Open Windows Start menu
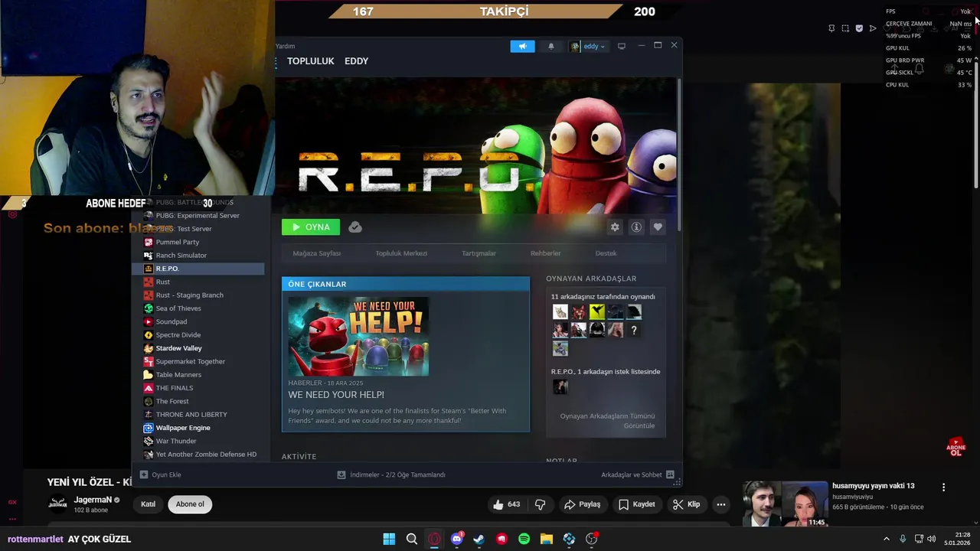This screenshot has height=551, width=980. click(389, 539)
